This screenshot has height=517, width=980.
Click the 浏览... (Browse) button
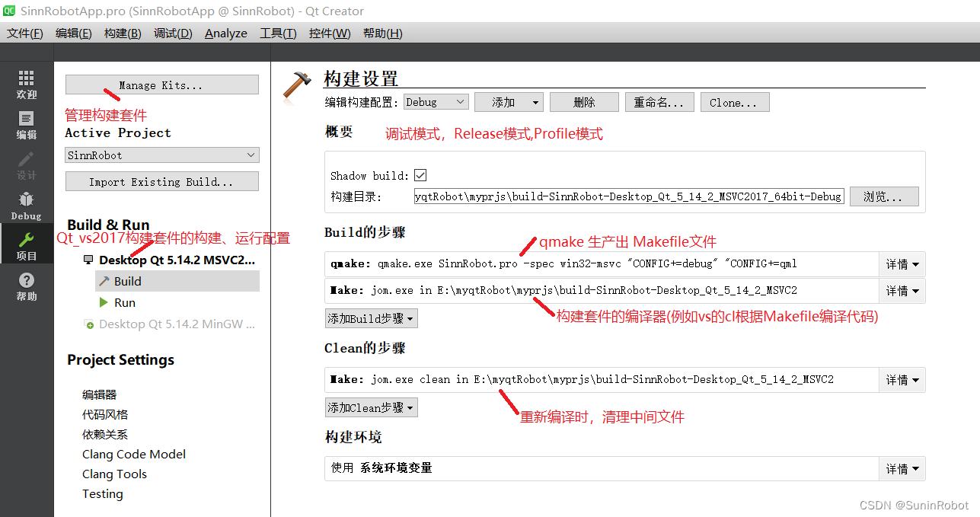pyautogui.click(x=884, y=196)
